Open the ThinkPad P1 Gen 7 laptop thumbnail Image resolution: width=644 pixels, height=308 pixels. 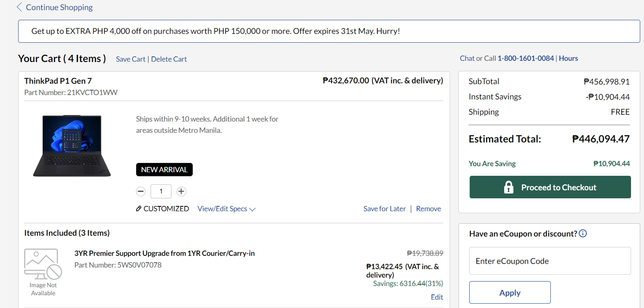point(71,145)
